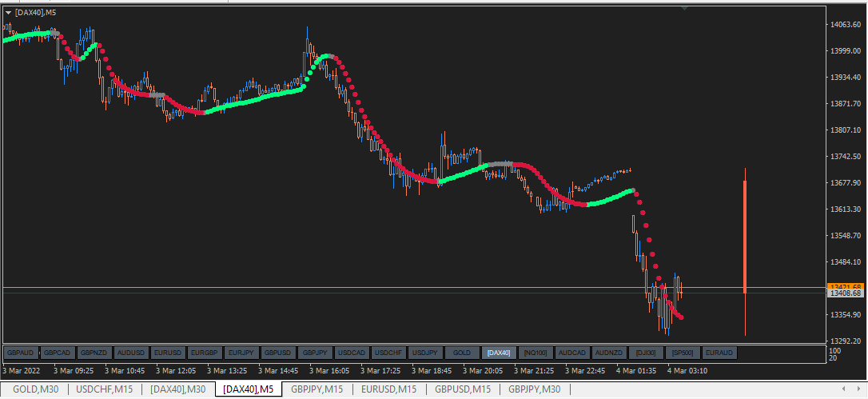Pick the GBPJPY symbol changer button
Viewport: 868px width, 399px height.
click(x=315, y=353)
